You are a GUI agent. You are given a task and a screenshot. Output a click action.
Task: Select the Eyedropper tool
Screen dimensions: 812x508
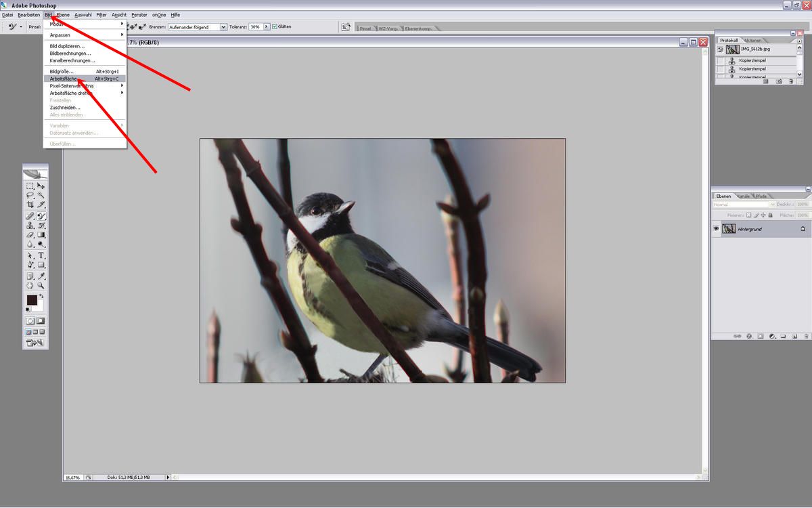(x=41, y=276)
